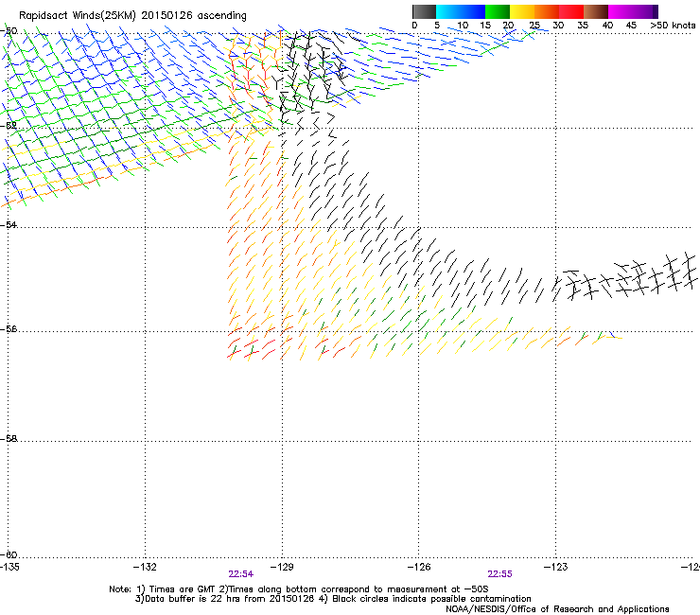Click the latitude label -54

pyautogui.click(x=9, y=224)
